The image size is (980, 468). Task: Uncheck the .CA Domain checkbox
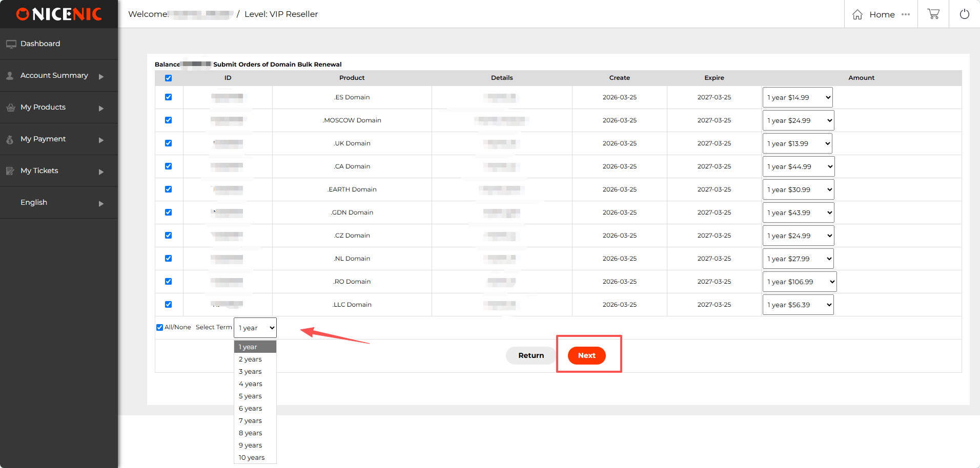coord(168,166)
